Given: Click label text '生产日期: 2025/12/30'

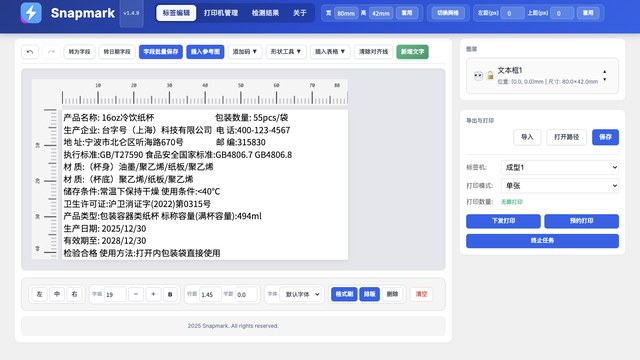Looking at the screenshot, I should point(104,229).
